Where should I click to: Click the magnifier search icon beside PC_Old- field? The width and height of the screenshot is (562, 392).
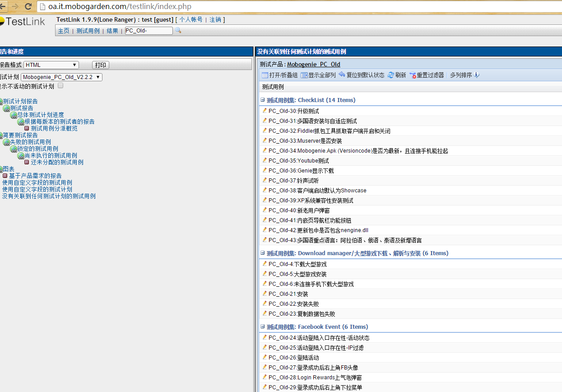178,30
